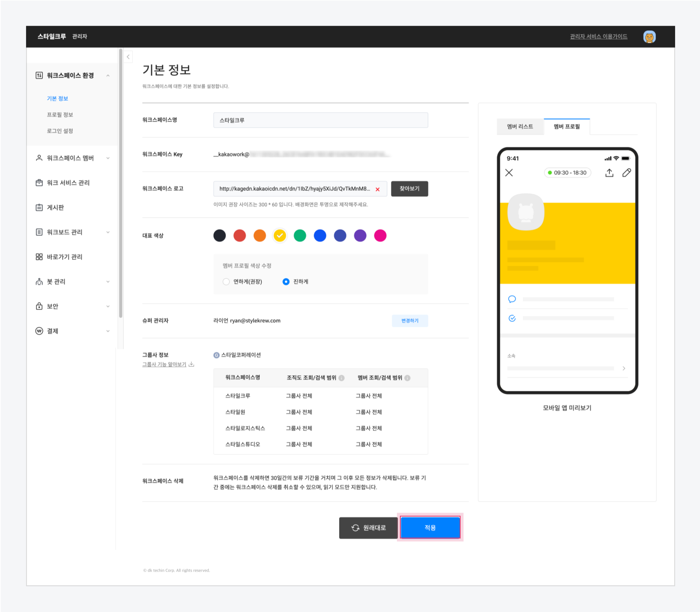The image size is (700, 612).
Task: Click the share icon in mobile preview
Action: click(609, 173)
